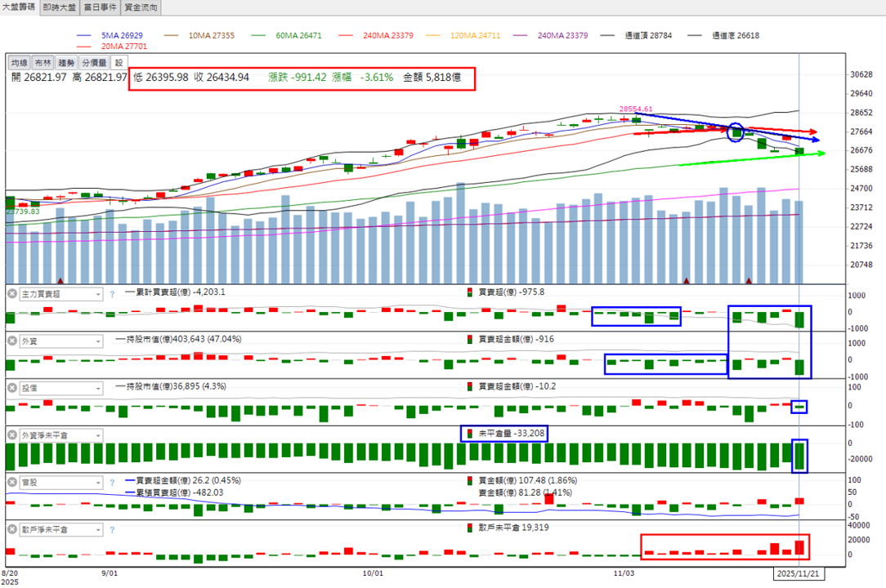Open the 設 settings button

point(119,63)
